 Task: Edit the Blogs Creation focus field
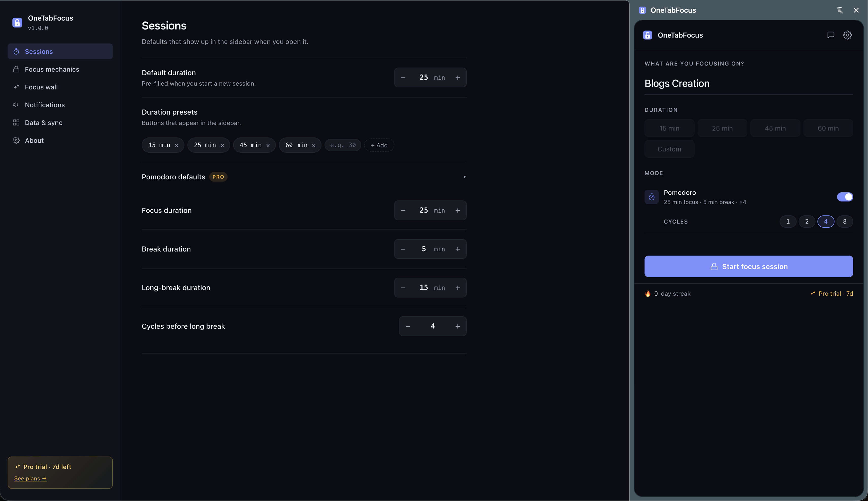click(x=749, y=84)
